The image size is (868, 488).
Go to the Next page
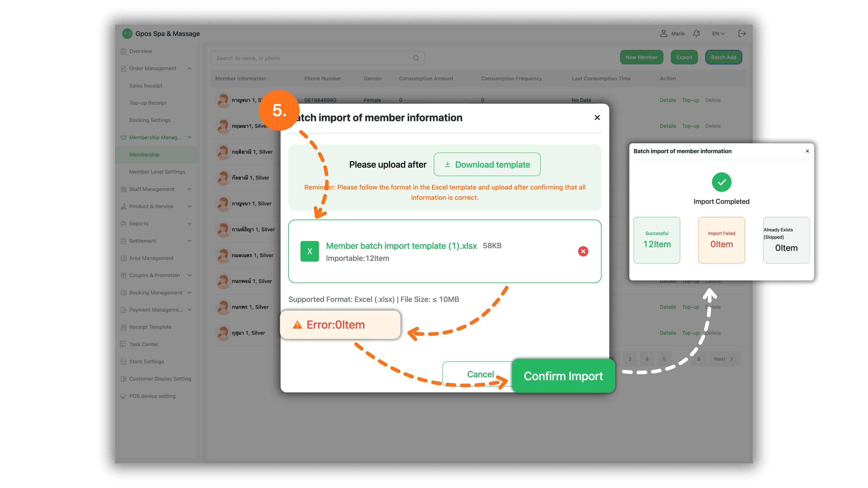point(724,359)
